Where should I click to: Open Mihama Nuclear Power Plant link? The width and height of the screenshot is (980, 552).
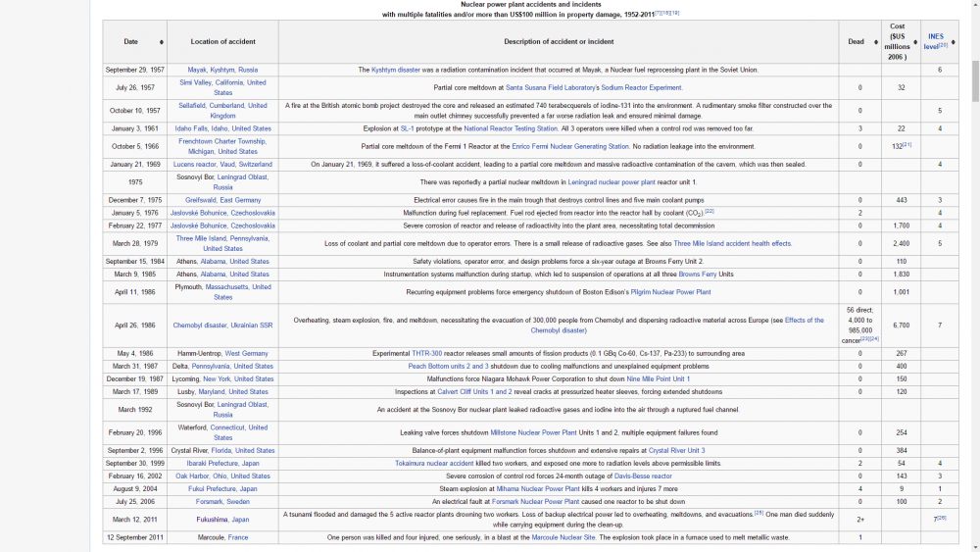(537, 489)
